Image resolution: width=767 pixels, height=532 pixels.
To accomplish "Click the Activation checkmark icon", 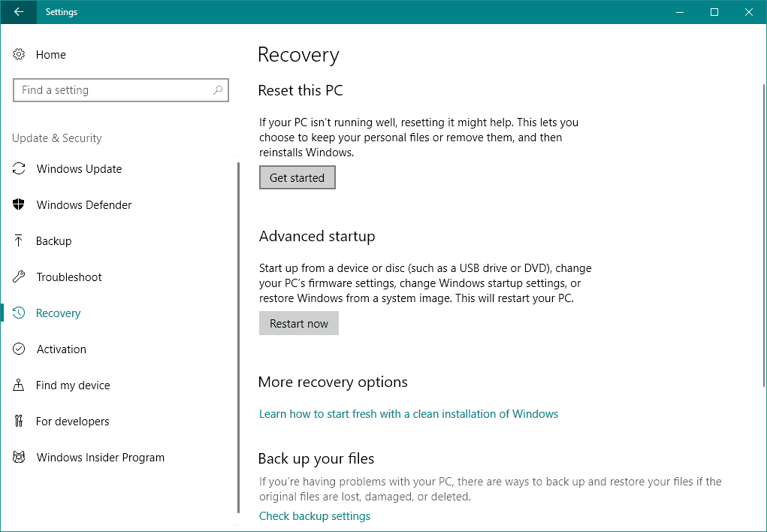I will coord(19,349).
